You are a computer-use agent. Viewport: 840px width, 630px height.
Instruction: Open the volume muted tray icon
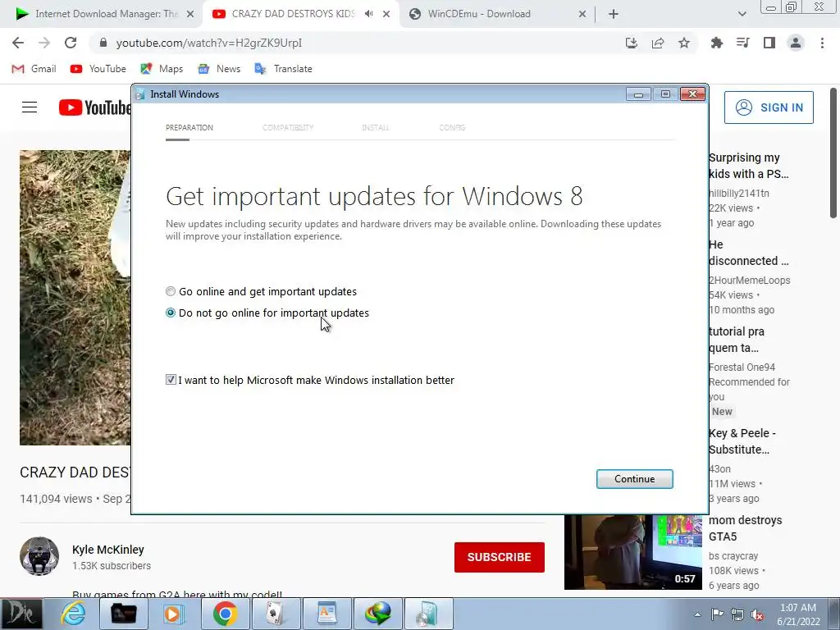pyautogui.click(x=757, y=614)
